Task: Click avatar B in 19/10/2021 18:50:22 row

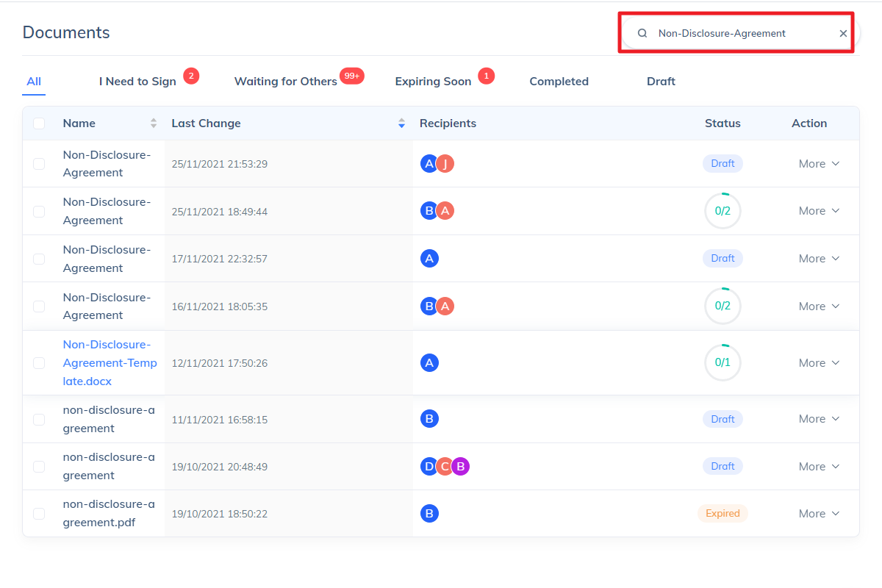Action: 430,513
